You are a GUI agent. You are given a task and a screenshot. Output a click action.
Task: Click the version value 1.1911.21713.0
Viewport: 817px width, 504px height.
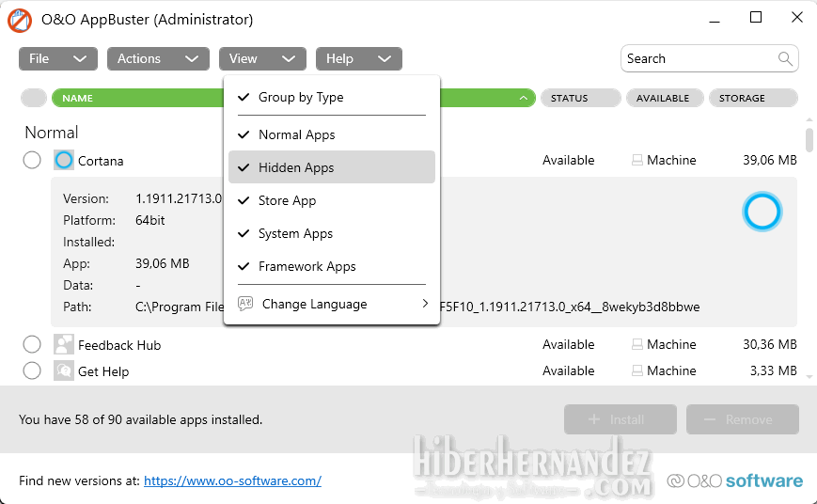pos(179,198)
